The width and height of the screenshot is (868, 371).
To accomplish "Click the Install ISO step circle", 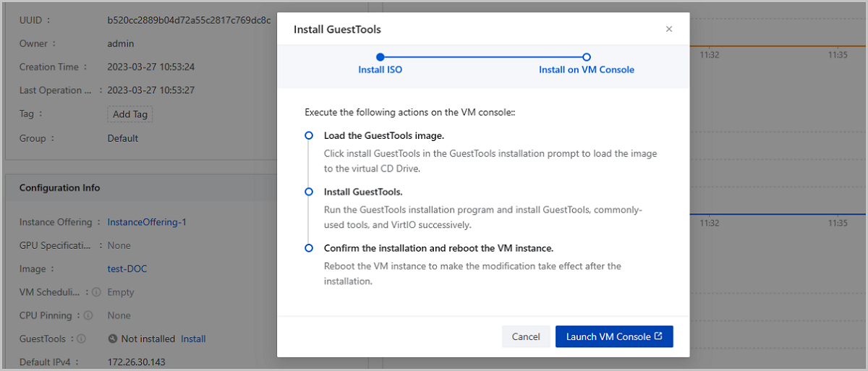I will [x=380, y=56].
